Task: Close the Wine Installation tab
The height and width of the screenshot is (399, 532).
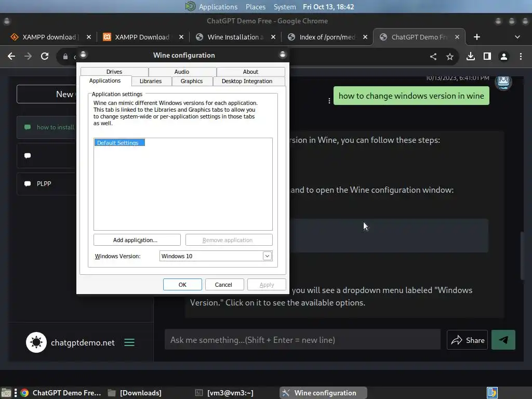Action: (x=273, y=37)
